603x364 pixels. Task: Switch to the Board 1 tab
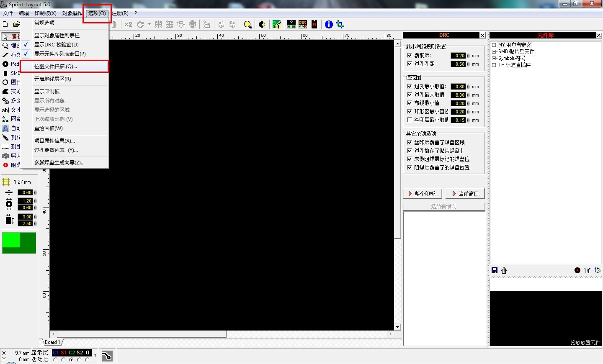pyautogui.click(x=52, y=342)
